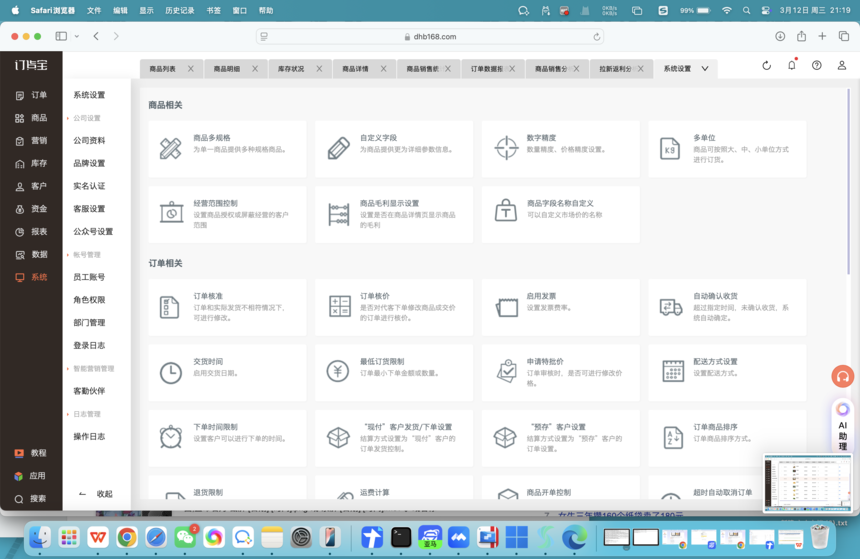Screen dimensions: 860x559
Task: Open the 商品 section in left sidebar
Action: 31,118
